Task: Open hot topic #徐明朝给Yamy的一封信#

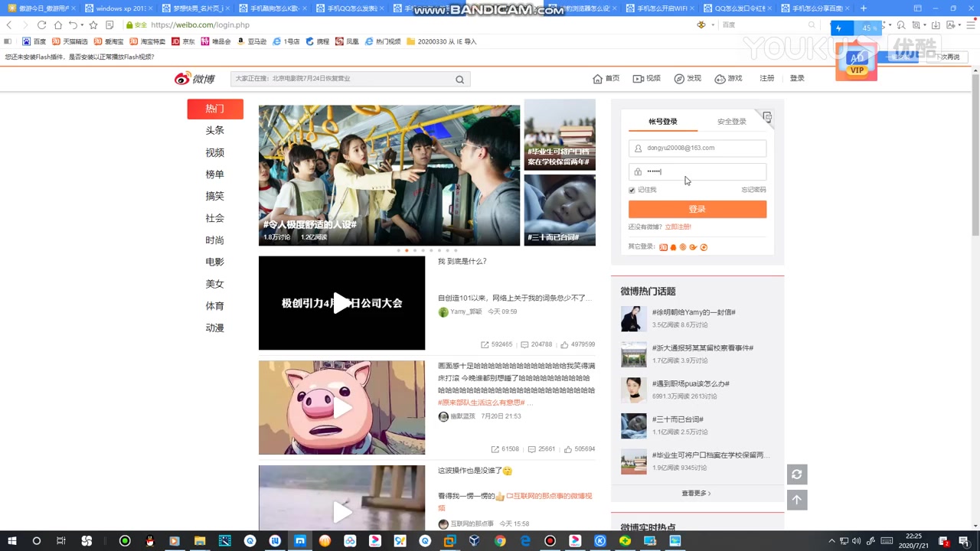Action: click(x=694, y=312)
